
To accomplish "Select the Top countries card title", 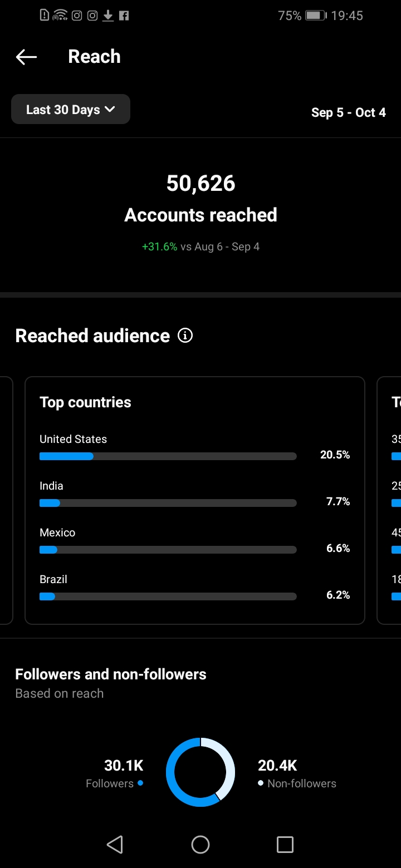I will 85,402.
